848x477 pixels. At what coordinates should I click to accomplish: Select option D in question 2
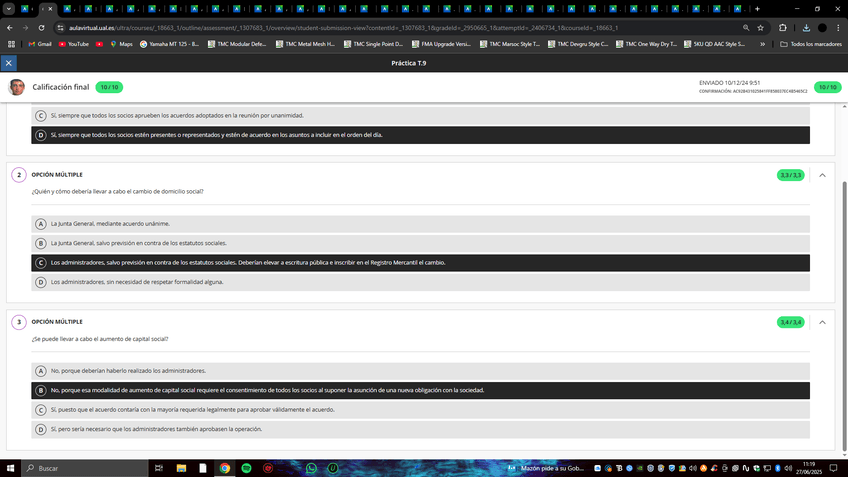coord(41,282)
